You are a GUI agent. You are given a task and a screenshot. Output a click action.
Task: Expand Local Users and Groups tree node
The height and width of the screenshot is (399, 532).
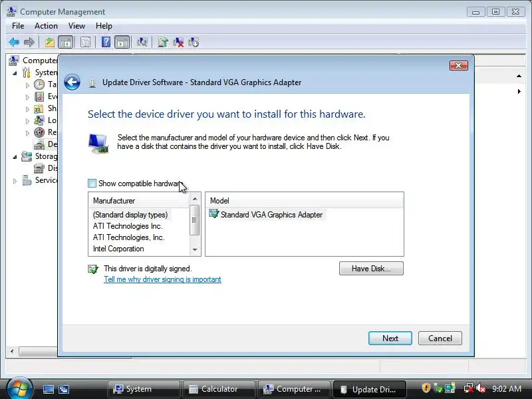click(27, 121)
